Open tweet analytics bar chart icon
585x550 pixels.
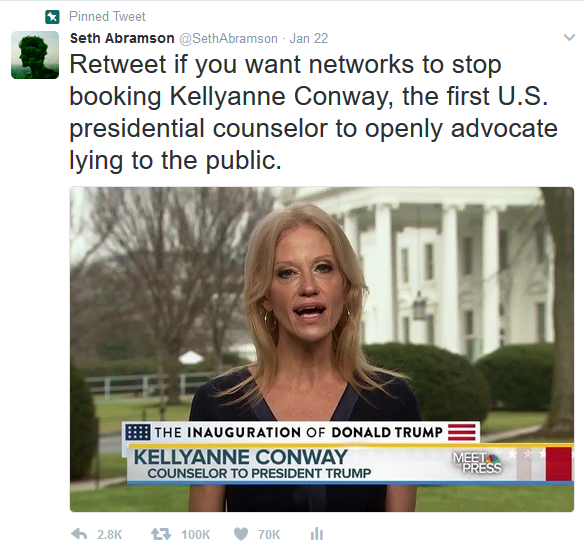coord(317,534)
